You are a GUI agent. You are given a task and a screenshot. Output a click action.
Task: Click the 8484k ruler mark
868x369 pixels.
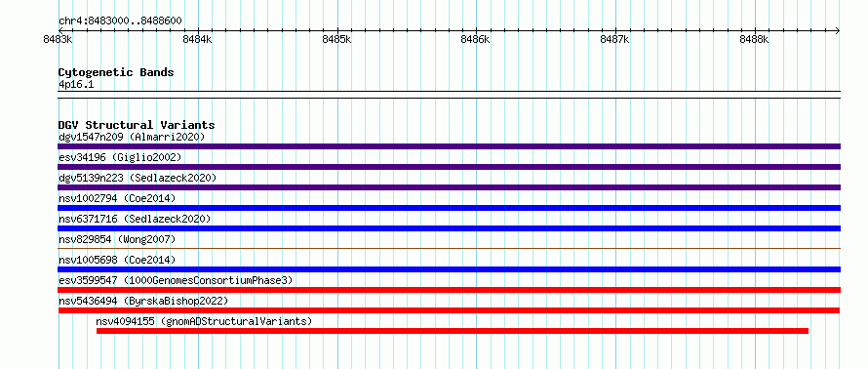click(x=197, y=40)
